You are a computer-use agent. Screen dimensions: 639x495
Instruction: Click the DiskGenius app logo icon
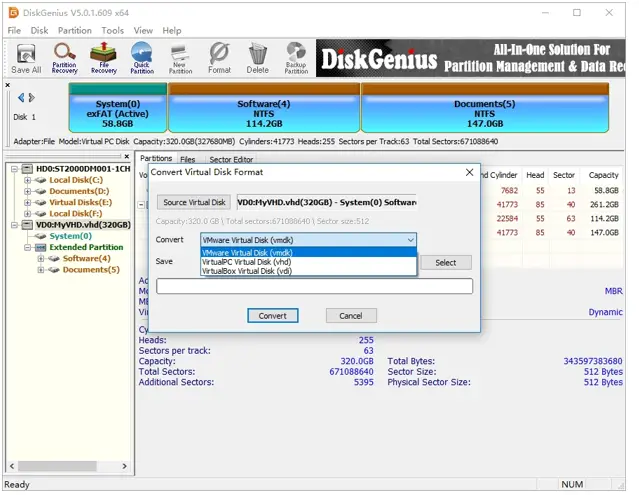(x=14, y=13)
